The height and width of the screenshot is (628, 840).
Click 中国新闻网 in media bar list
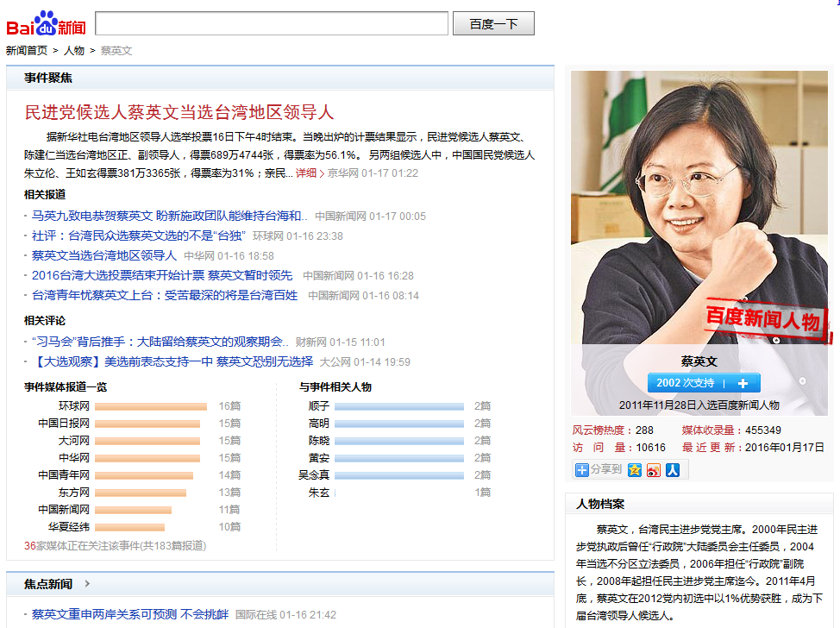click(64, 509)
